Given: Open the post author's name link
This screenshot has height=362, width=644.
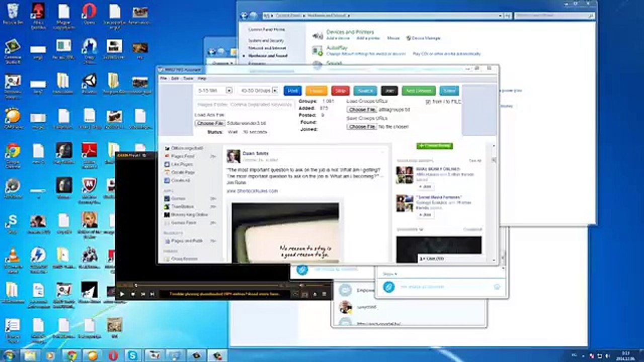Looking at the screenshot, I should [x=256, y=153].
